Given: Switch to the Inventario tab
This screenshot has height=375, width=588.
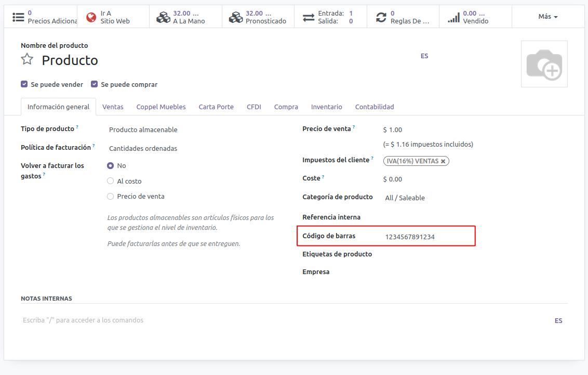Looking at the screenshot, I should 326,107.
